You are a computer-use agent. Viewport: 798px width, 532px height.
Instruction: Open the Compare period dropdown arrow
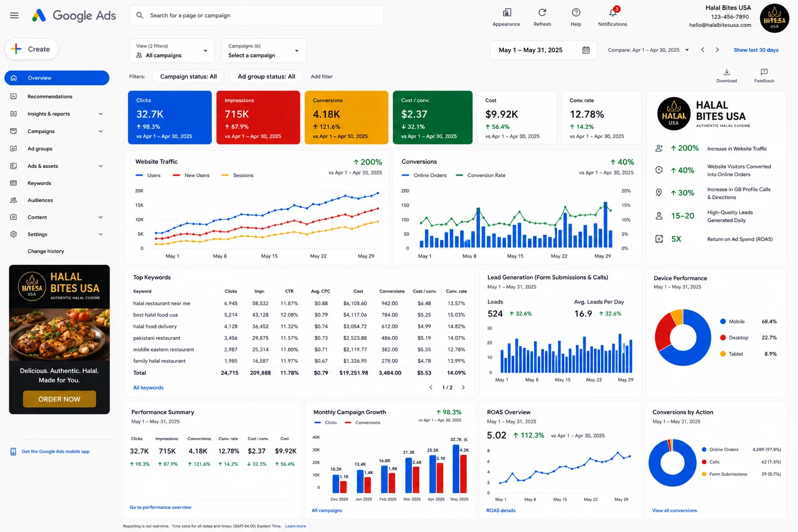tap(687, 50)
